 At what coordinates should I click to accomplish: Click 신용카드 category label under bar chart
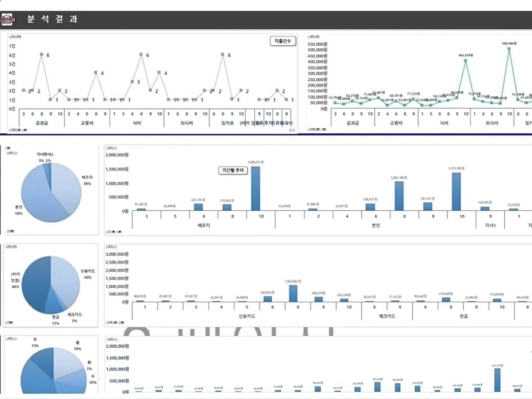tap(247, 316)
